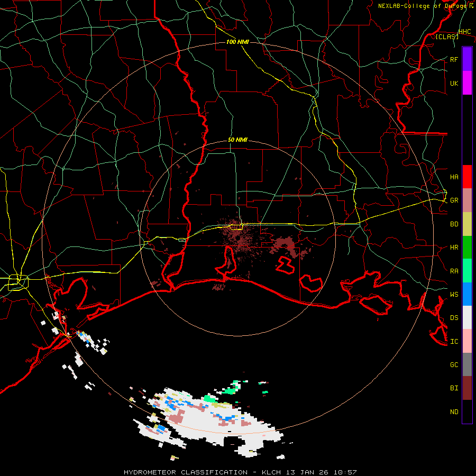The image size is (476, 476).
Task: Click the HHC product label
Action: 465,32
